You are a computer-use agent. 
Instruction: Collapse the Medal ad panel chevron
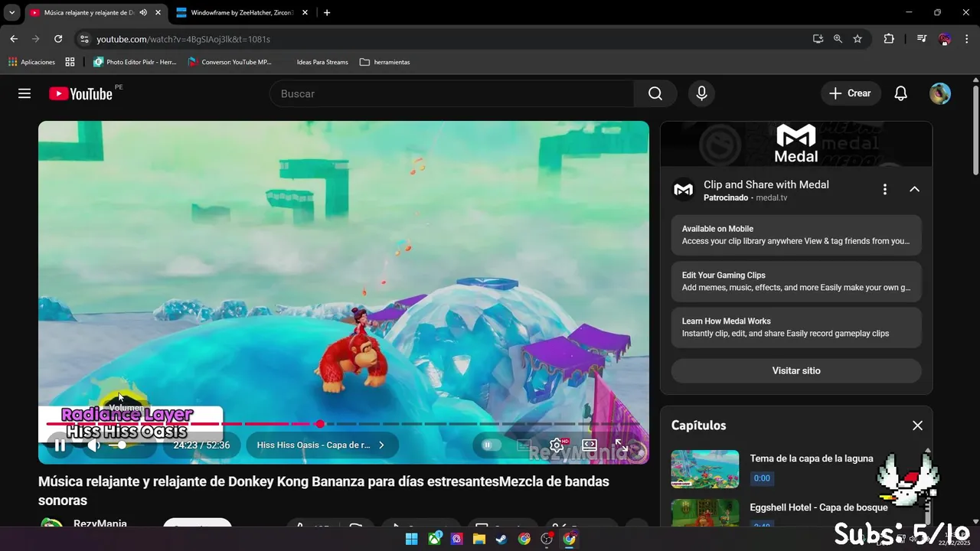pos(914,189)
